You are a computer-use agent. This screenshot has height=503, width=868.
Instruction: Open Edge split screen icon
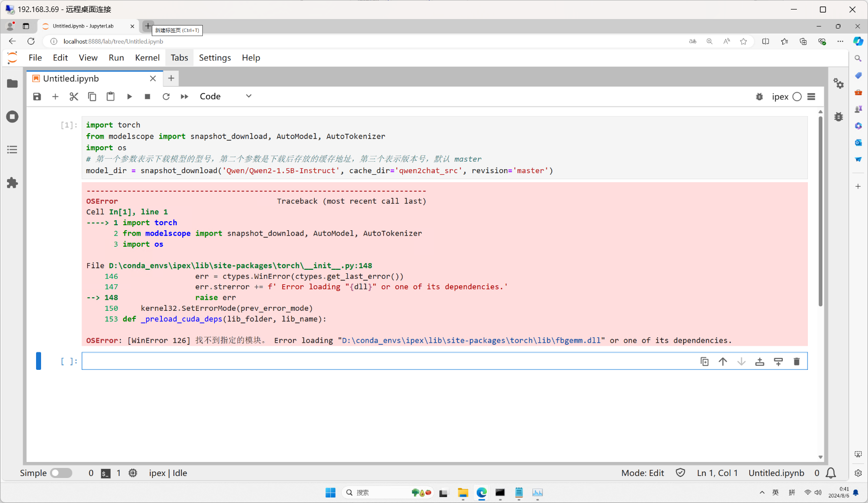[765, 42]
